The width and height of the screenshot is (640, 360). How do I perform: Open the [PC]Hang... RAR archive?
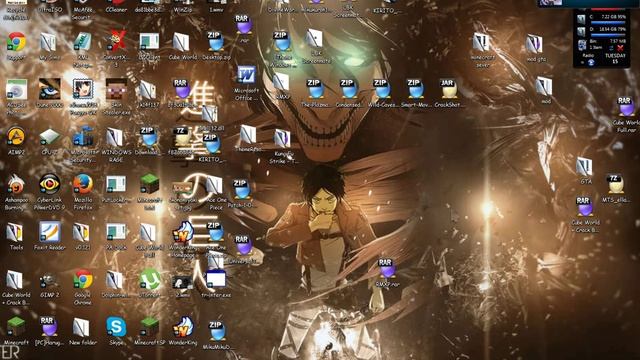click(x=49, y=327)
